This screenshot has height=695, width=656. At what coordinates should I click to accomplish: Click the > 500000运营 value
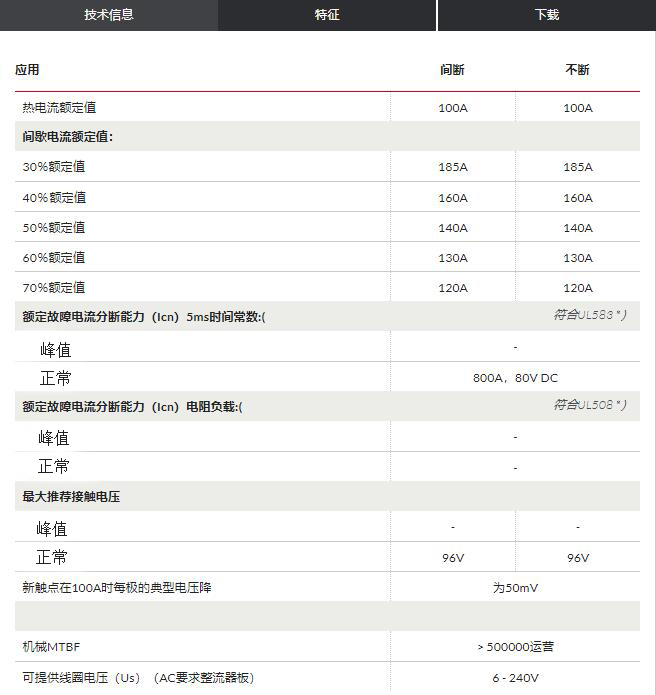pyautogui.click(x=515, y=648)
